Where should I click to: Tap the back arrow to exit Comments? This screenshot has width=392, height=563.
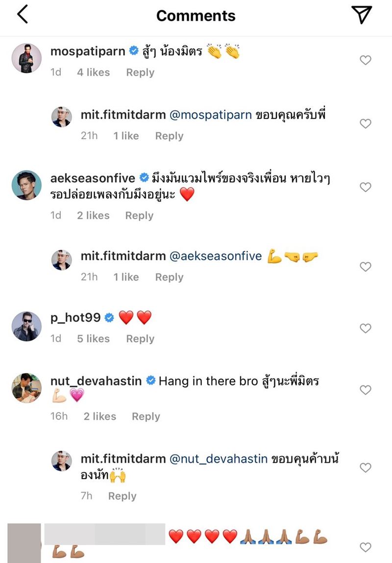(x=22, y=14)
